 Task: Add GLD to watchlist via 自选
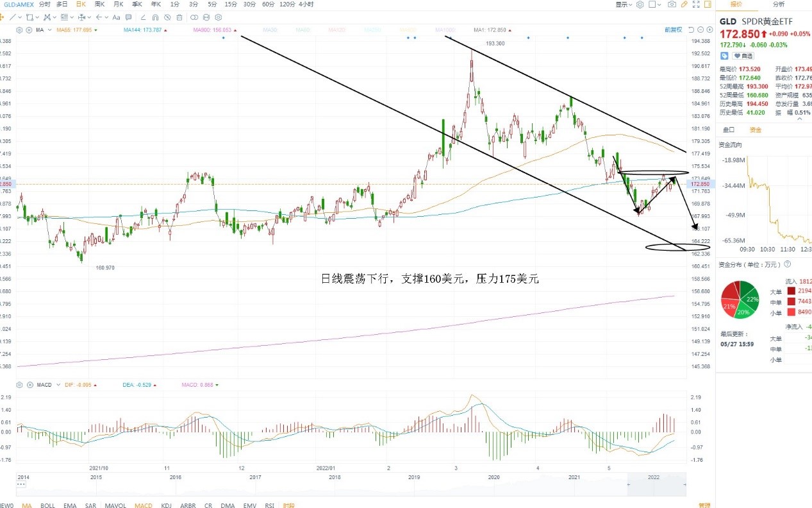[743, 56]
